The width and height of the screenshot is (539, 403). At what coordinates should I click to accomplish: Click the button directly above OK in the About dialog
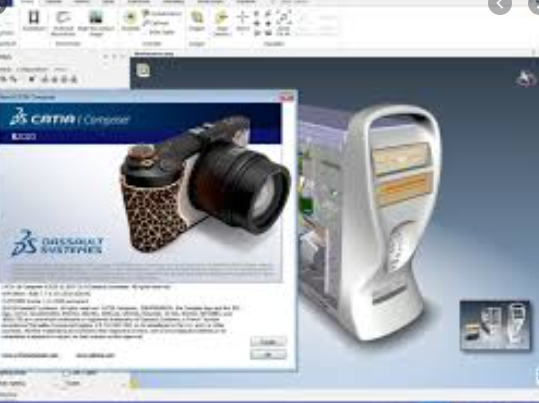click(x=268, y=341)
